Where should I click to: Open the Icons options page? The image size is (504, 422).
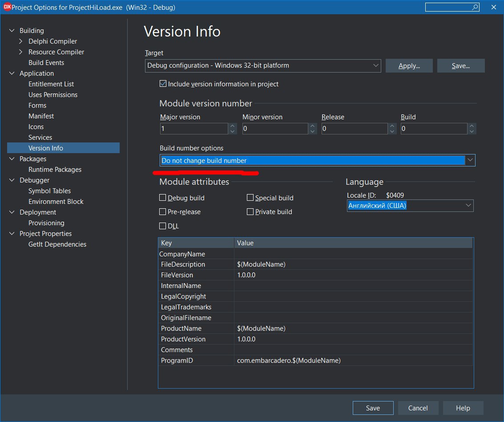tap(36, 127)
